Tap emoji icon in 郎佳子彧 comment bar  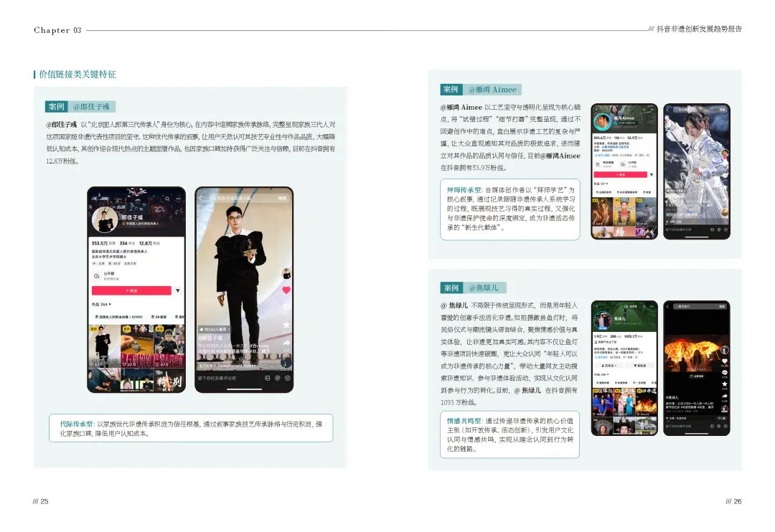(x=288, y=378)
